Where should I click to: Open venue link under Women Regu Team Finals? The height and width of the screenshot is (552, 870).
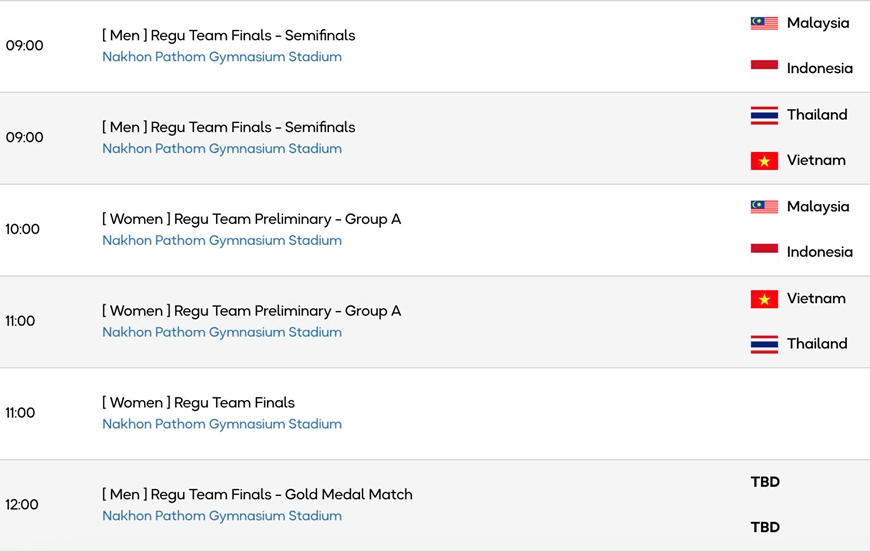(x=222, y=424)
